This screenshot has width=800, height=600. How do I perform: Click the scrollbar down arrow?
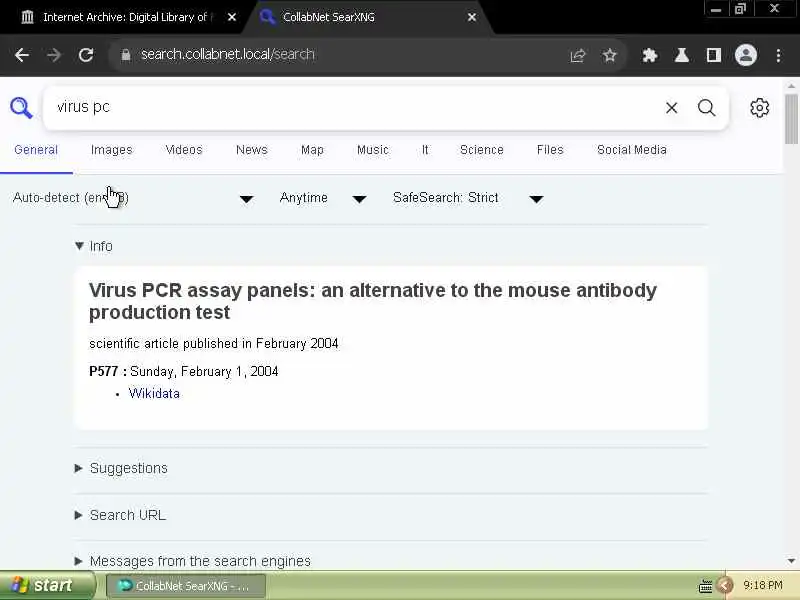coord(791,561)
